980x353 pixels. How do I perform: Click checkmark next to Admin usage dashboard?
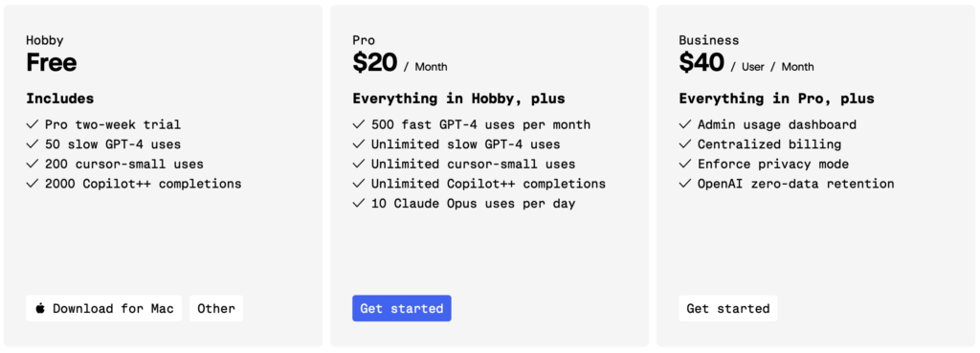point(685,124)
